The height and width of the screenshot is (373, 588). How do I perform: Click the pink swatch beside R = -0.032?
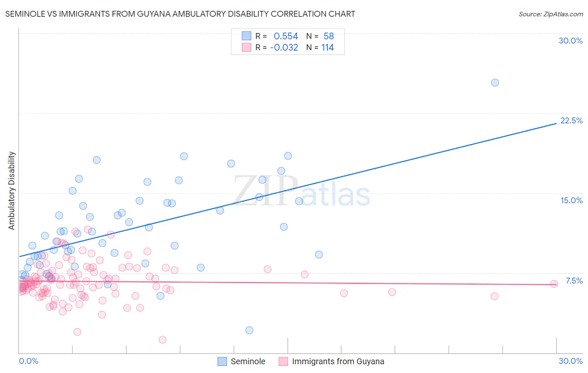click(247, 47)
